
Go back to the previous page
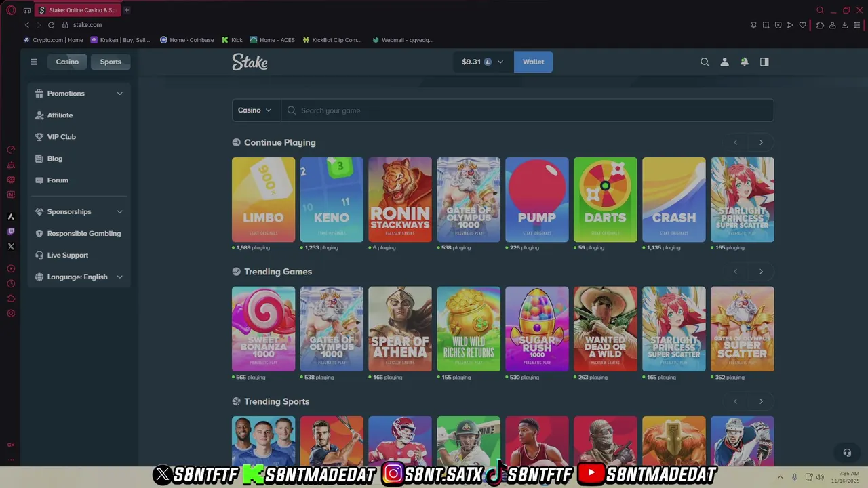coord(27,25)
